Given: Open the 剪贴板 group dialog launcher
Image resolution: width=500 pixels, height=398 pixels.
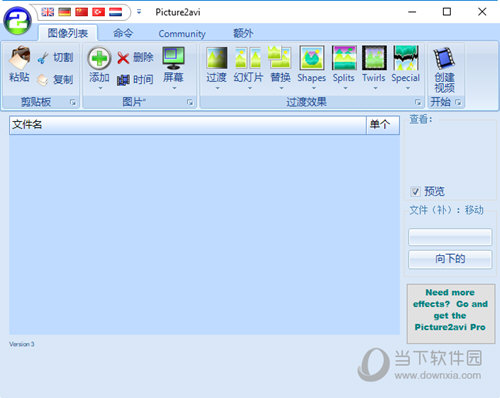Looking at the screenshot, I should (x=73, y=102).
